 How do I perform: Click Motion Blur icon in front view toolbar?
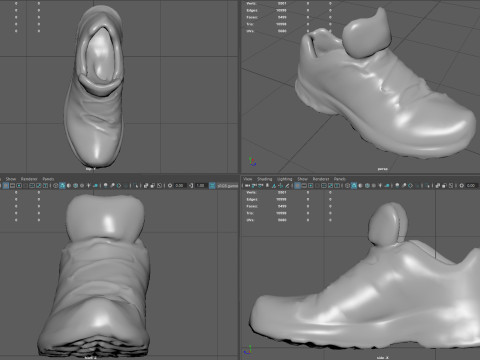pyautogui.click(x=112, y=185)
